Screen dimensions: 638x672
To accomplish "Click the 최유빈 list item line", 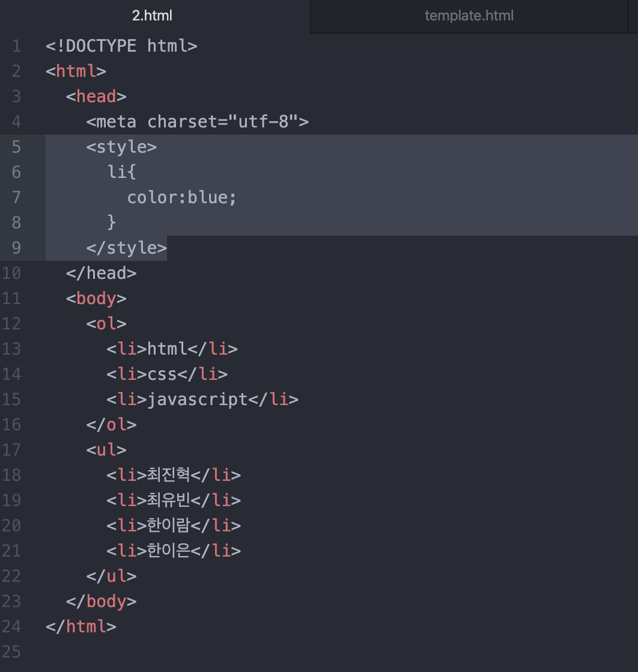I will [x=174, y=501].
